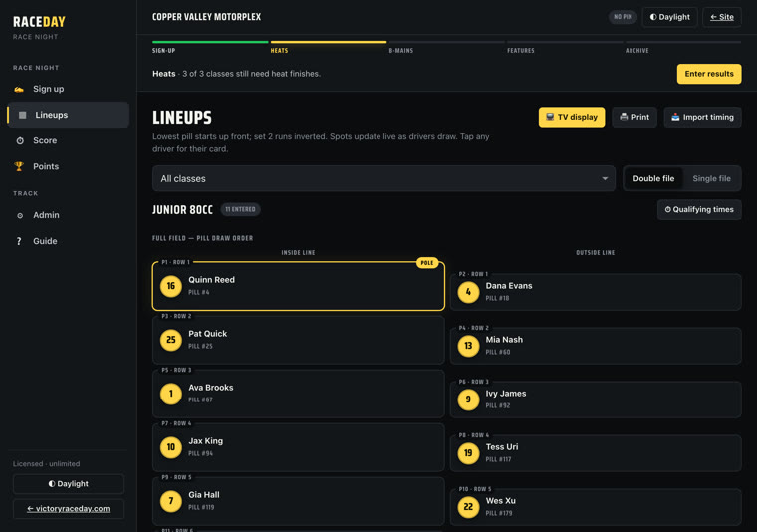Open Ava Brooks' driver card
Screen dimensions: 757x532
(x=299, y=394)
